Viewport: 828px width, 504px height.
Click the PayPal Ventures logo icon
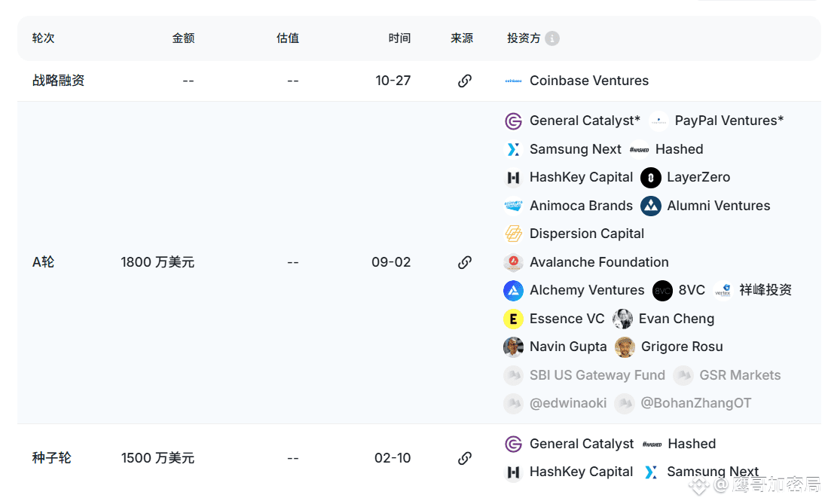[658, 121]
